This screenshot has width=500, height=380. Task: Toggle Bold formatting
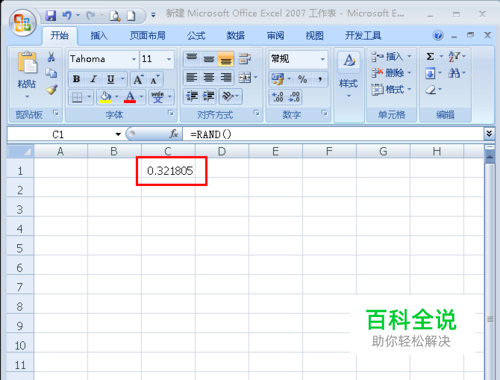[x=77, y=79]
